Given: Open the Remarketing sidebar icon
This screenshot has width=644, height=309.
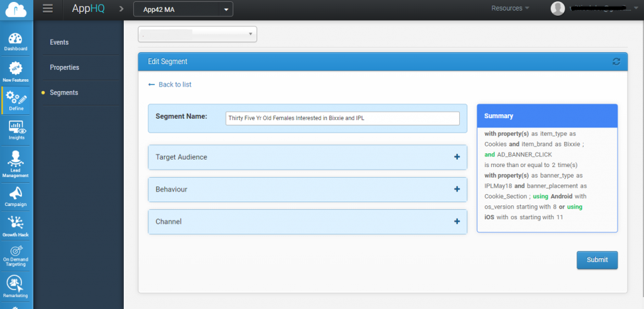Looking at the screenshot, I should click(x=16, y=285).
